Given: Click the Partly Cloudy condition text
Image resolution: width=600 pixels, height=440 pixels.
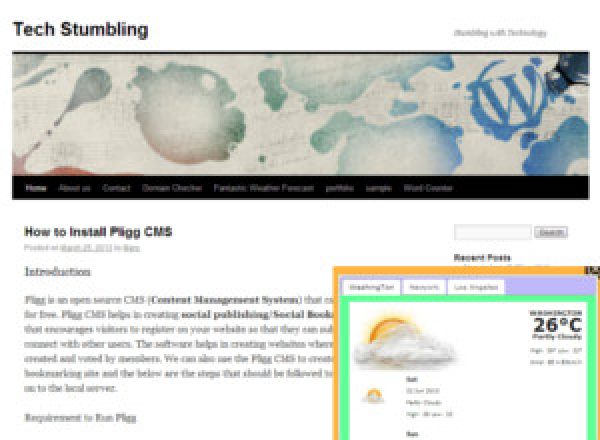Looking at the screenshot, I should pos(557,337).
